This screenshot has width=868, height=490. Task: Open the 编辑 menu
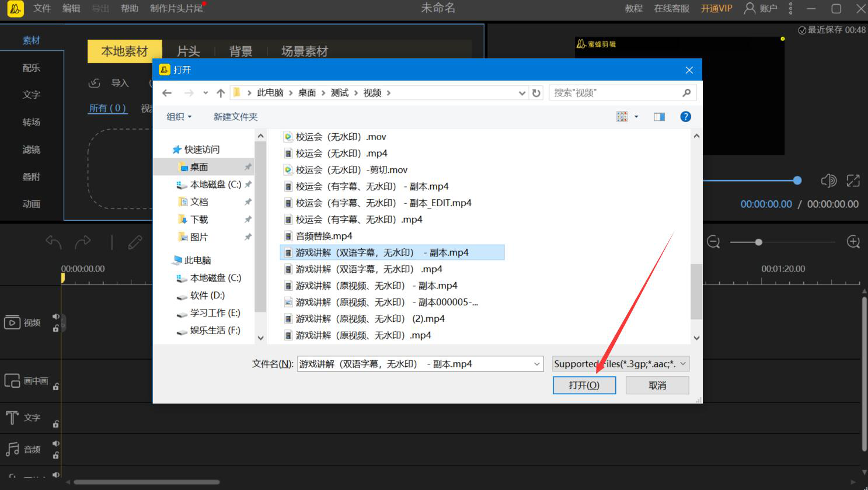[71, 8]
